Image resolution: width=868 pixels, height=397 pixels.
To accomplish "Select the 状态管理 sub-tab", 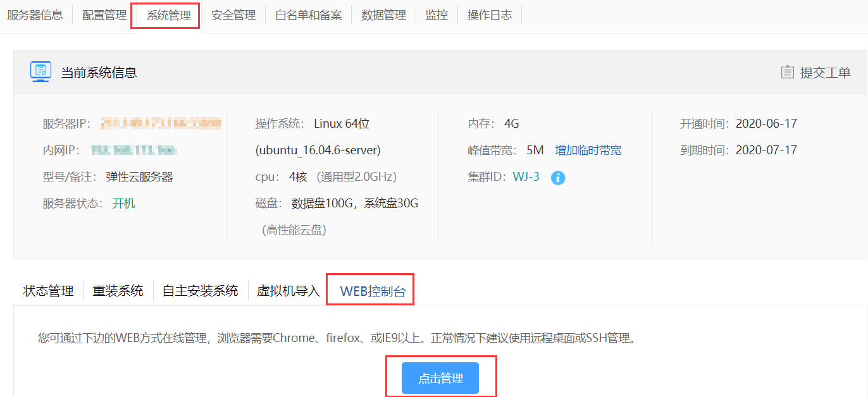I will 49,291.
